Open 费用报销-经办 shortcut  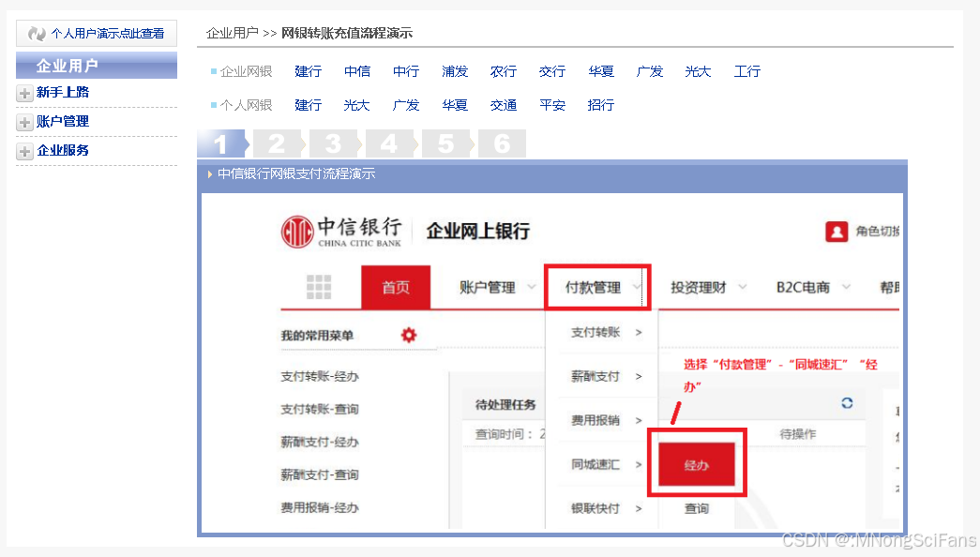pos(320,507)
